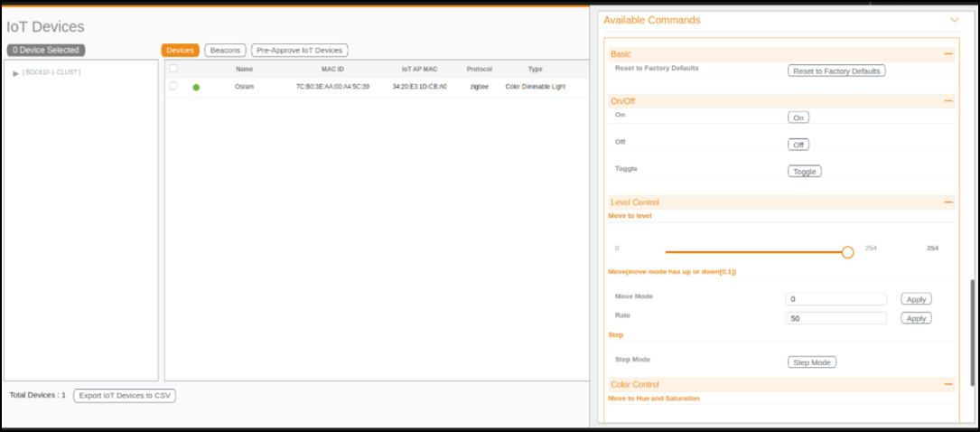
Task: Click the commands panel vertical scrollbar
Action: point(972,333)
